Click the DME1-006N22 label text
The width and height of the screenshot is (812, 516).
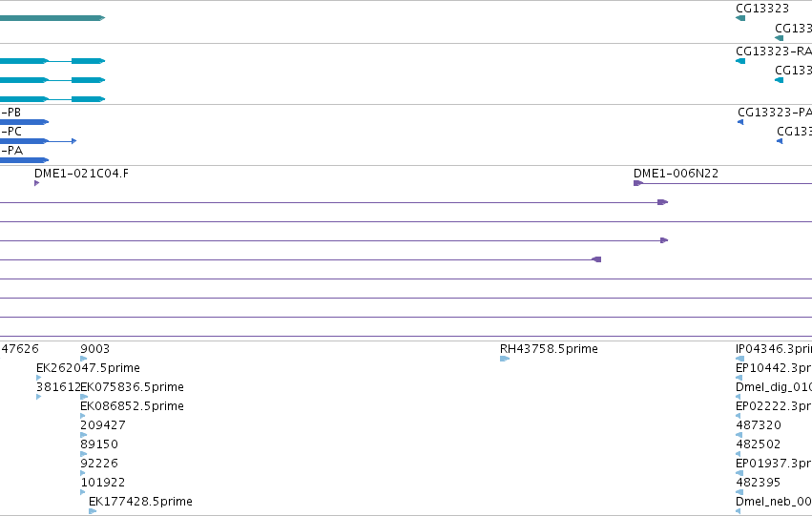[677, 174]
